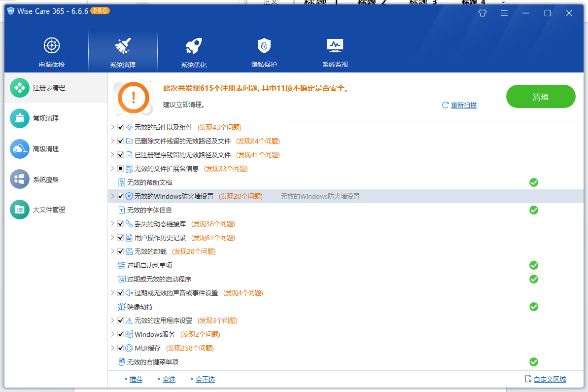Viewport: 588px width, 392px height.
Task: Switch to 大文件管理 in the sidebar
Action: [56, 210]
